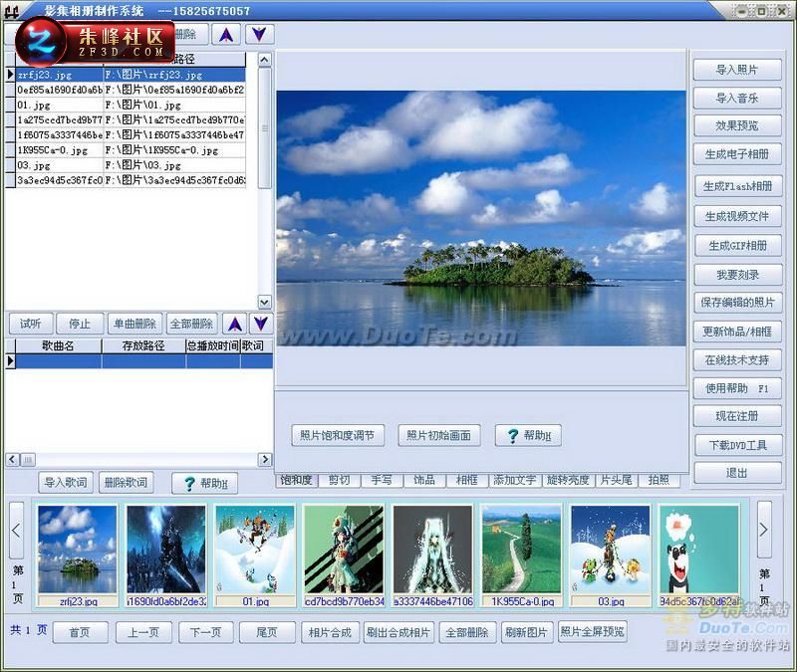Viewport: 797px width, 672px height.
Task: Move song up in the music list
Action: (x=234, y=324)
